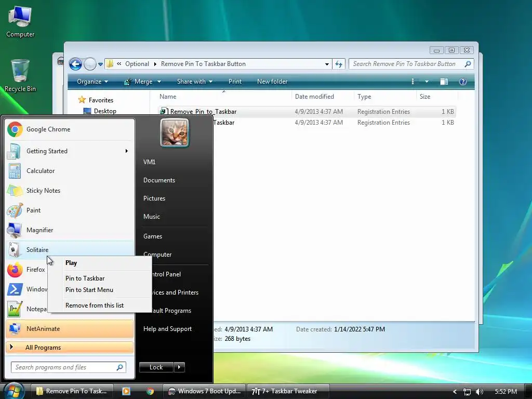The width and height of the screenshot is (532, 399).
Task: Sort files by Date modified column
Action: [314, 97]
